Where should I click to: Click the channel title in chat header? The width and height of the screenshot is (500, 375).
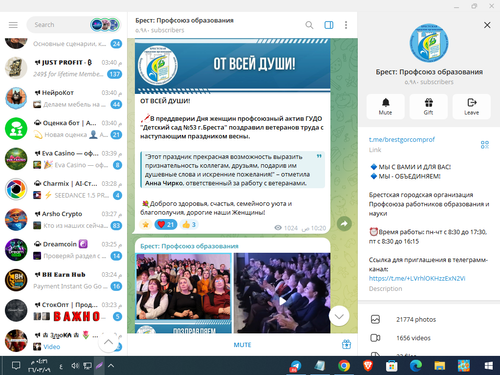pos(184,20)
